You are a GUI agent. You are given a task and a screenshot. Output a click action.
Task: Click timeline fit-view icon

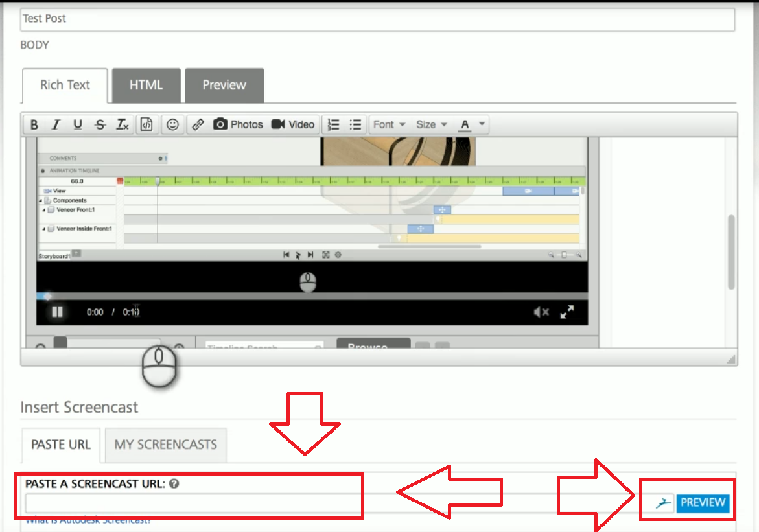(326, 255)
